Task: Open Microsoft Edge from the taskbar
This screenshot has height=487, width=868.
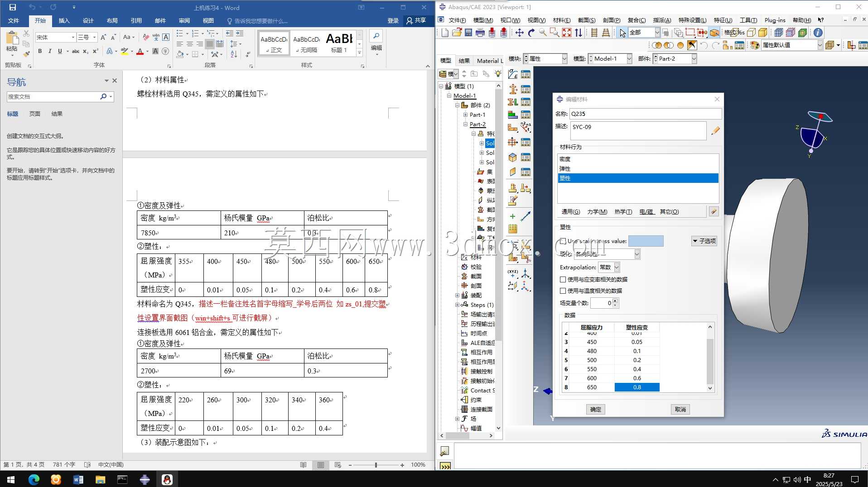Action: point(34,479)
